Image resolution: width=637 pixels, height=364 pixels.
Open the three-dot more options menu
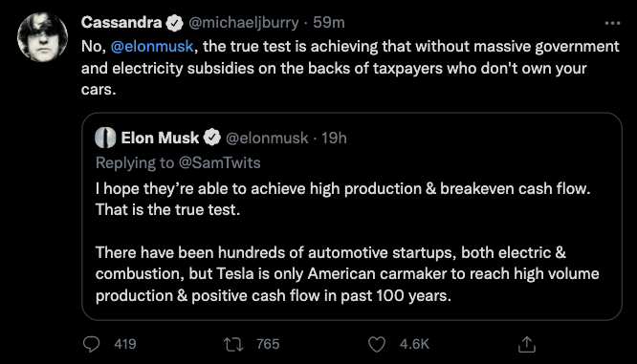pyautogui.click(x=612, y=23)
